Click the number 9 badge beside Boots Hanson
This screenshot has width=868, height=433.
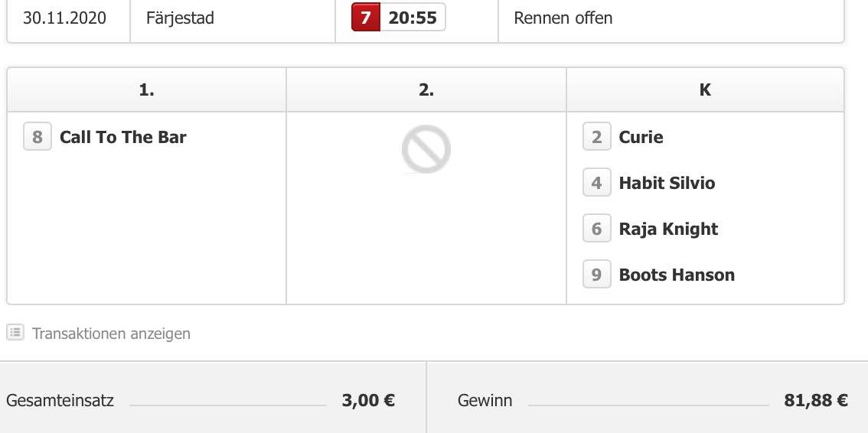coord(597,275)
